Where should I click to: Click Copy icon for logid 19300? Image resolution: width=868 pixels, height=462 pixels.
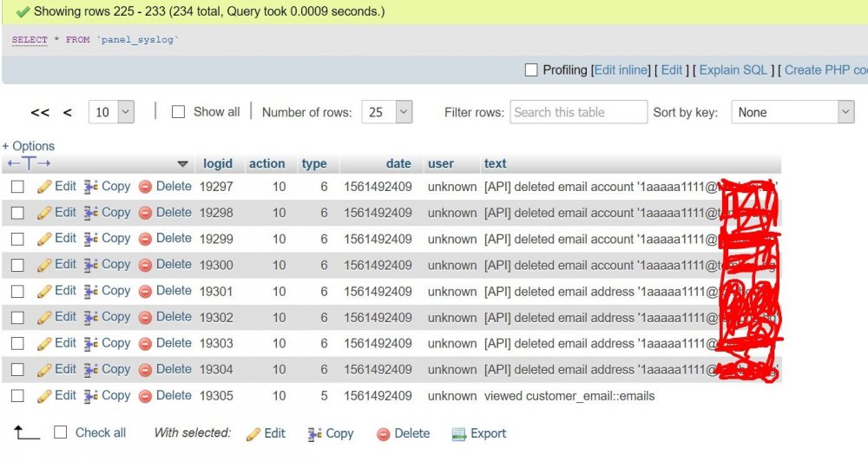(91, 266)
